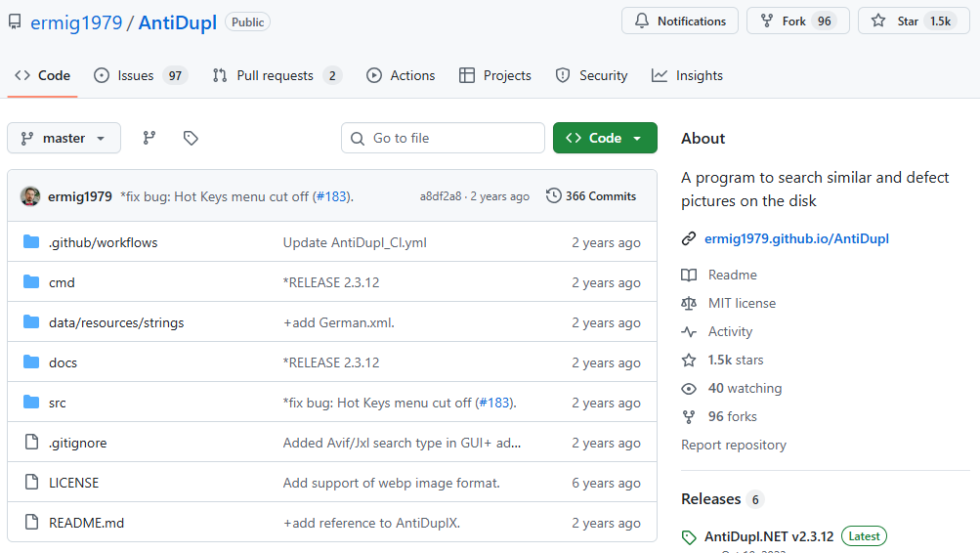Open the Insights tab
Screen dimensions: 980x553
coord(687,75)
